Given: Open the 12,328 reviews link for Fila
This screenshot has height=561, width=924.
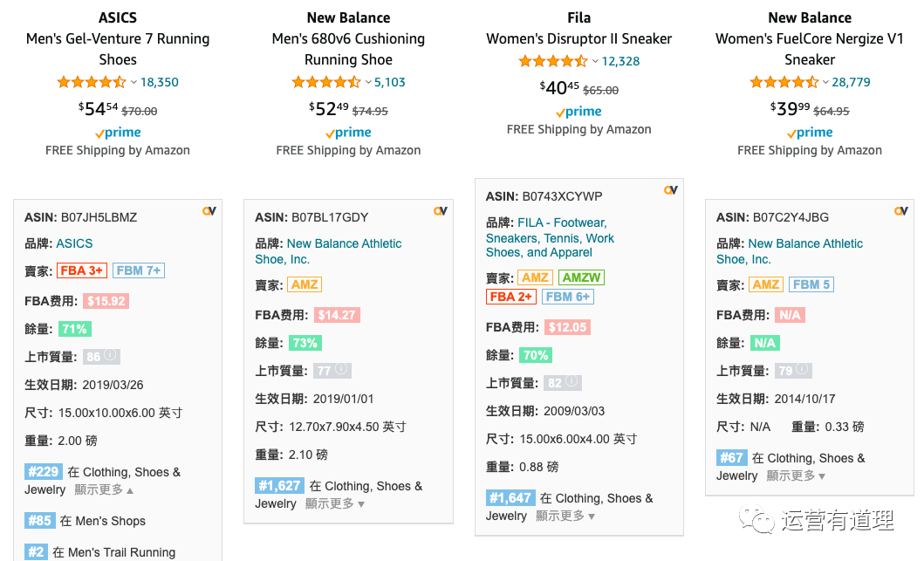Looking at the screenshot, I should [620, 61].
